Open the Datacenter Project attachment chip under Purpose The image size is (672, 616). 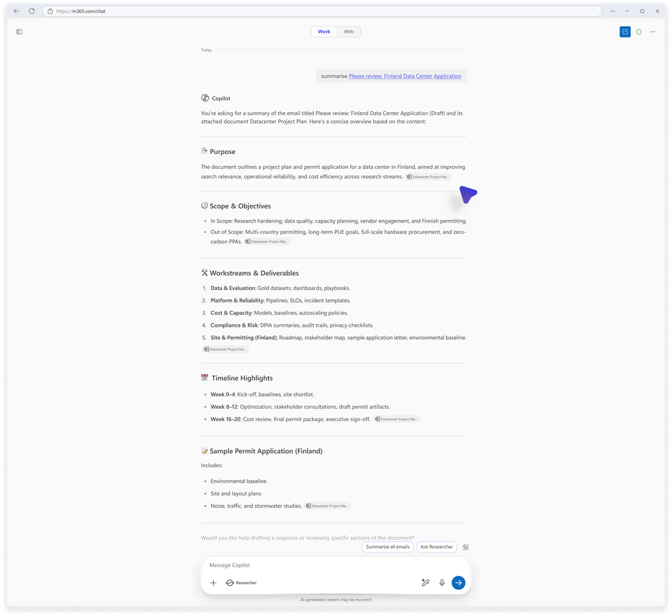coord(427,176)
